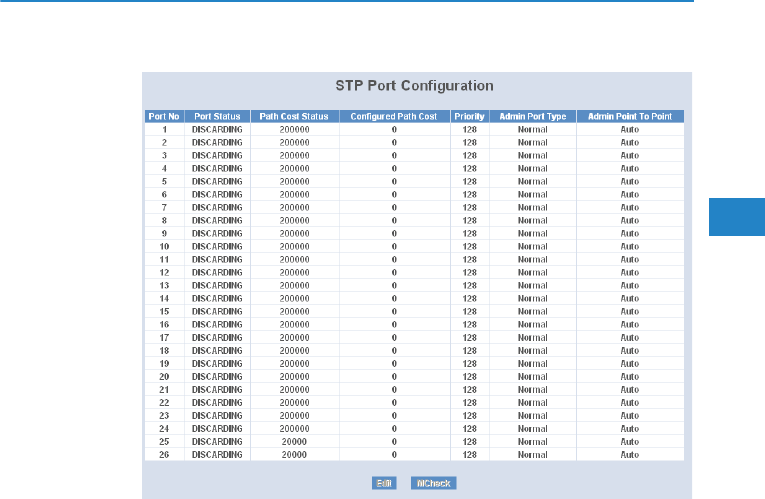The image size is (765, 499).
Task: Select the Port No column header
Action: (x=164, y=116)
